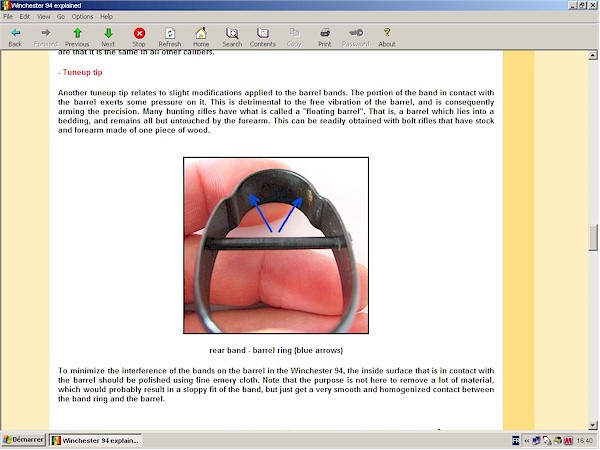Expand hidden tray icons chevron
The image size is (600, 450).
[x=527, y=441]
